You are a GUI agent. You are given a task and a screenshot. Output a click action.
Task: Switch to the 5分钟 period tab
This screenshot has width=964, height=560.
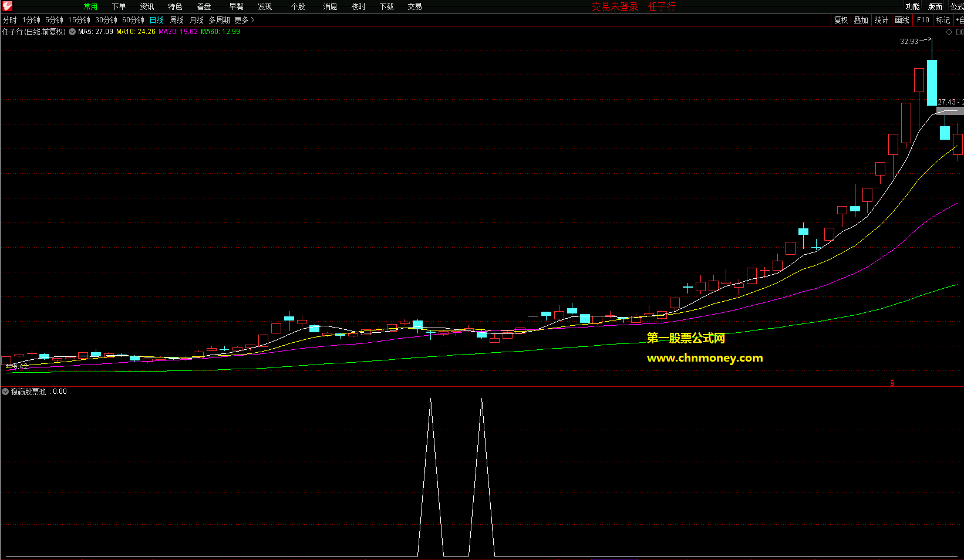(55, 20)
